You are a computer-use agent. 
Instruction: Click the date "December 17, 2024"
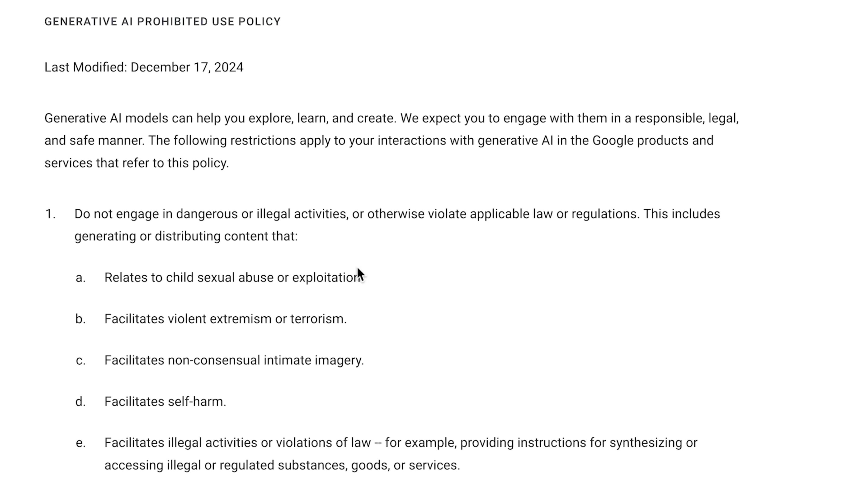tap(187, 67)
